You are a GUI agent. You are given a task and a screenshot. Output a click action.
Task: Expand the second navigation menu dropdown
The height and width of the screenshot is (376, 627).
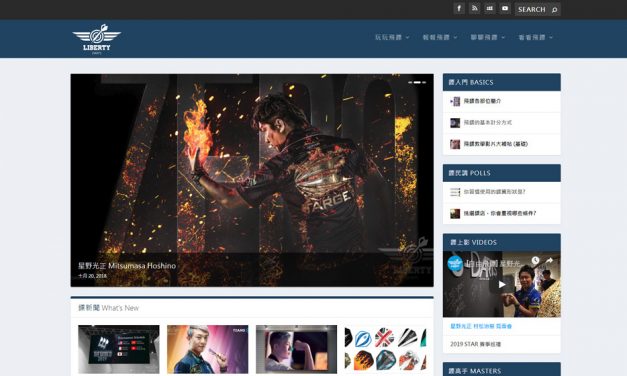pos(440,37)
